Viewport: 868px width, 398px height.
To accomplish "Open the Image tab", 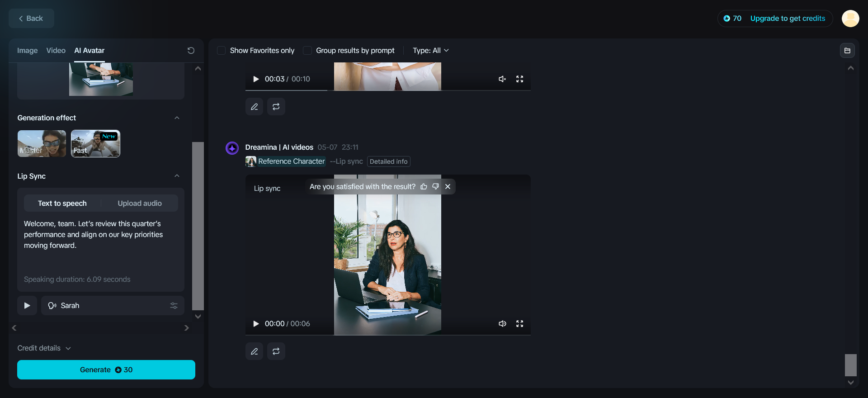I will pyautogui.click(x=28, y=51).
